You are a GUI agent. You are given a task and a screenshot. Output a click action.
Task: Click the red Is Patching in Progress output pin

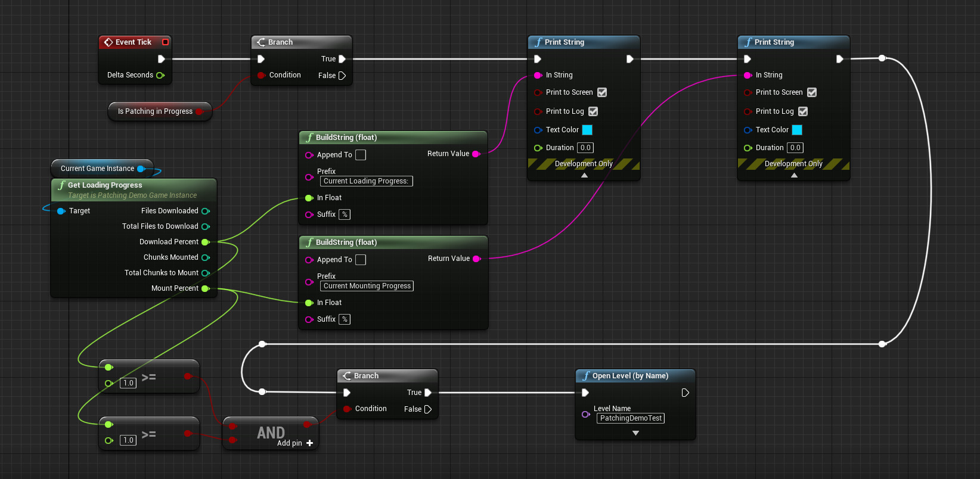pos(199,111)
